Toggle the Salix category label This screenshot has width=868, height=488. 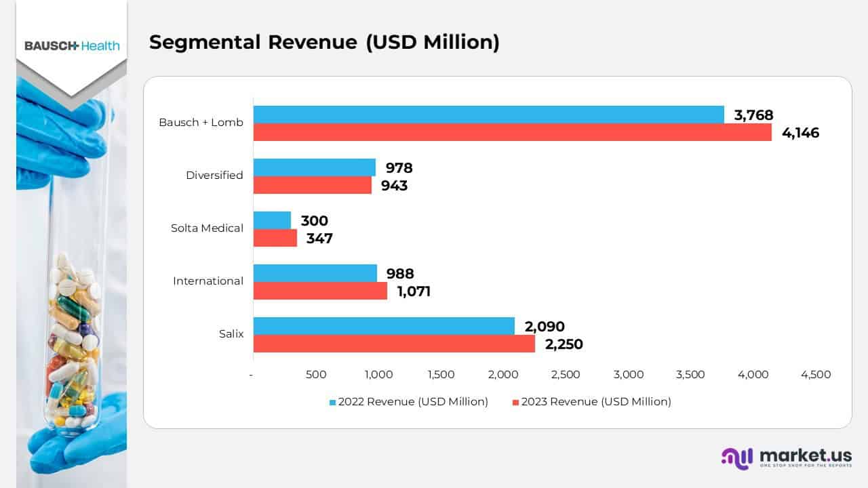(231, 333)
